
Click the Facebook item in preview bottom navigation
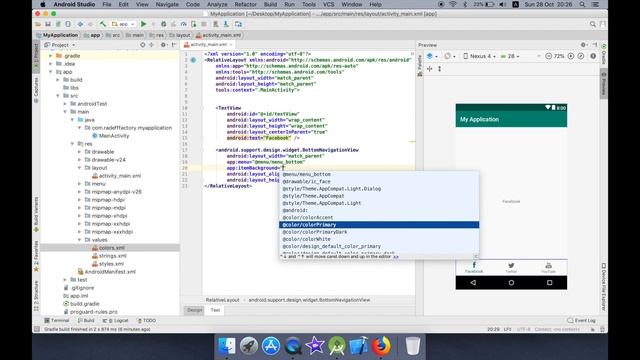point(474,267)
